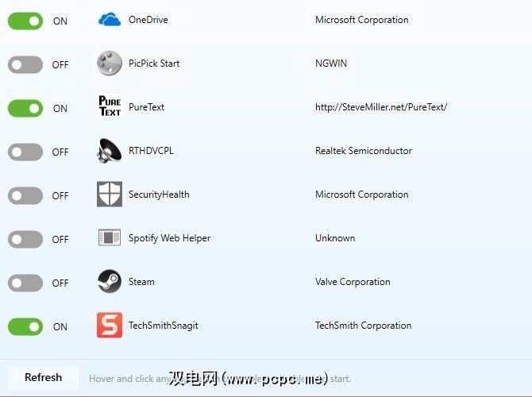Click the PureText app icon
The image size is (532, 397).
[x=110, y=107]
